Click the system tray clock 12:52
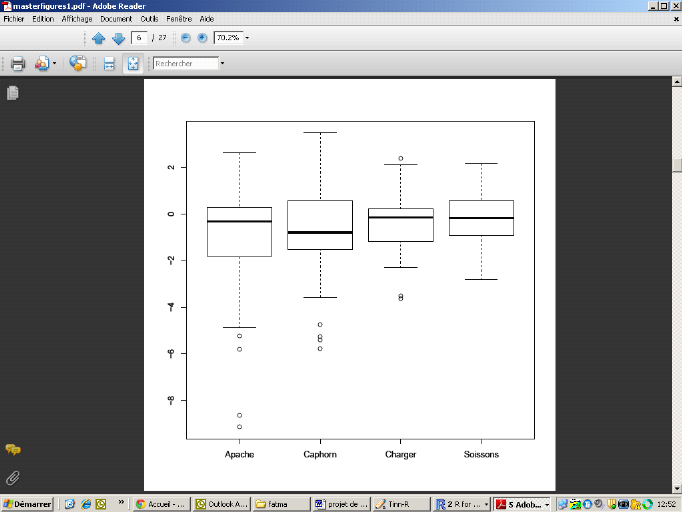 pyautogui.click(x=666, y=504)
